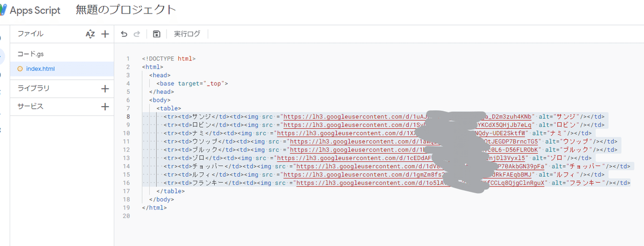Click line number 1 in the gutter

[128, 58]
